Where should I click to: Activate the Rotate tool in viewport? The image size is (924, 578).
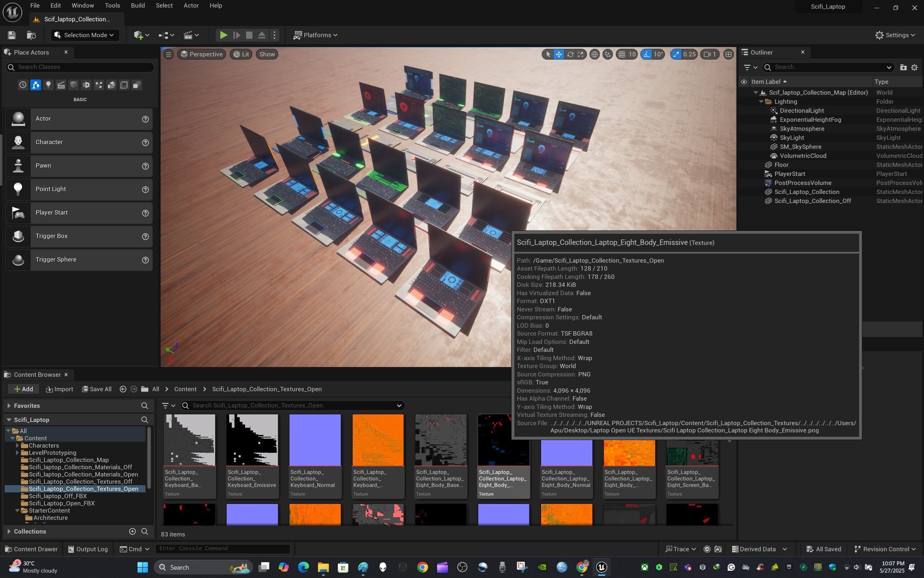tap(570, 54)
